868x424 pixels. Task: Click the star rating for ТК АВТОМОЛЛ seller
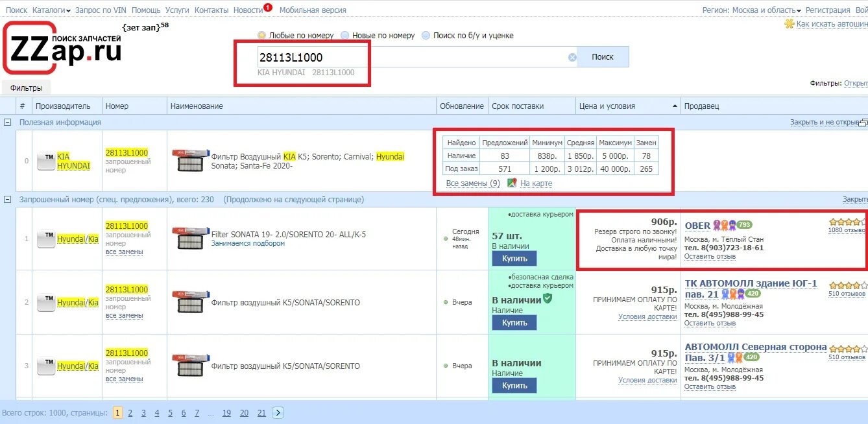(x=847, y=285)
